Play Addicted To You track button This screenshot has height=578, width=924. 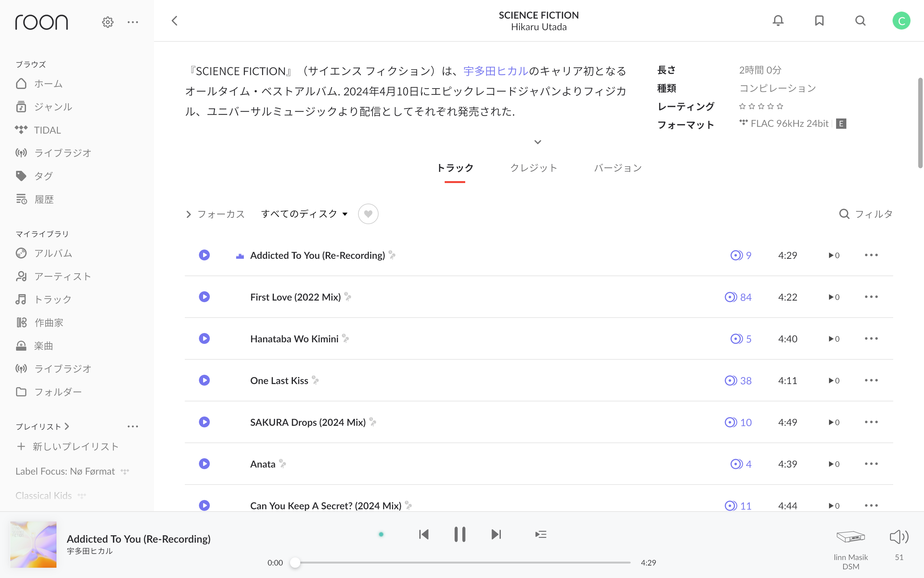tap(204, 255)
